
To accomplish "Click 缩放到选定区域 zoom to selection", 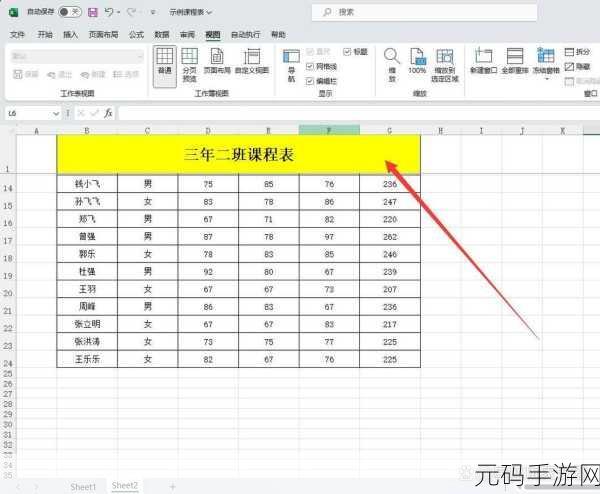I will [x=445, y=65].
